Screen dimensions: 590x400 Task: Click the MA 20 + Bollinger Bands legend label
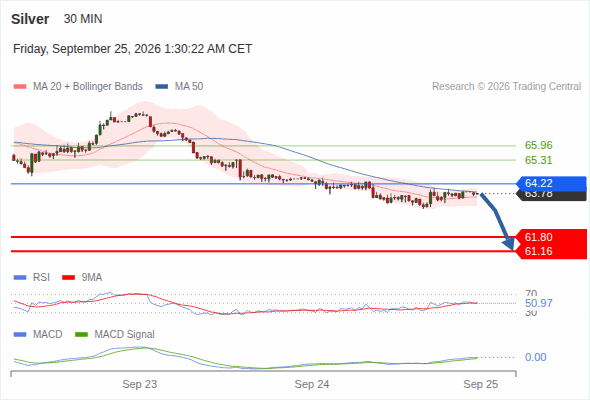coord(88,87)
